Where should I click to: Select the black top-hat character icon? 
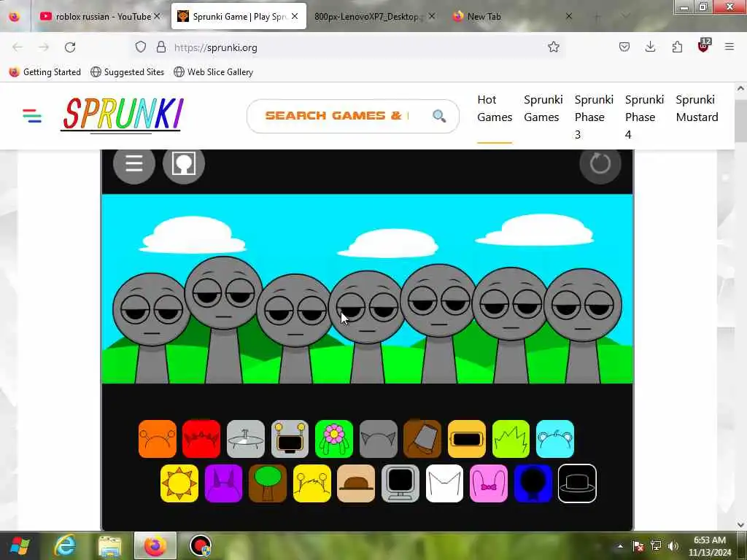[x=577, y=483]
